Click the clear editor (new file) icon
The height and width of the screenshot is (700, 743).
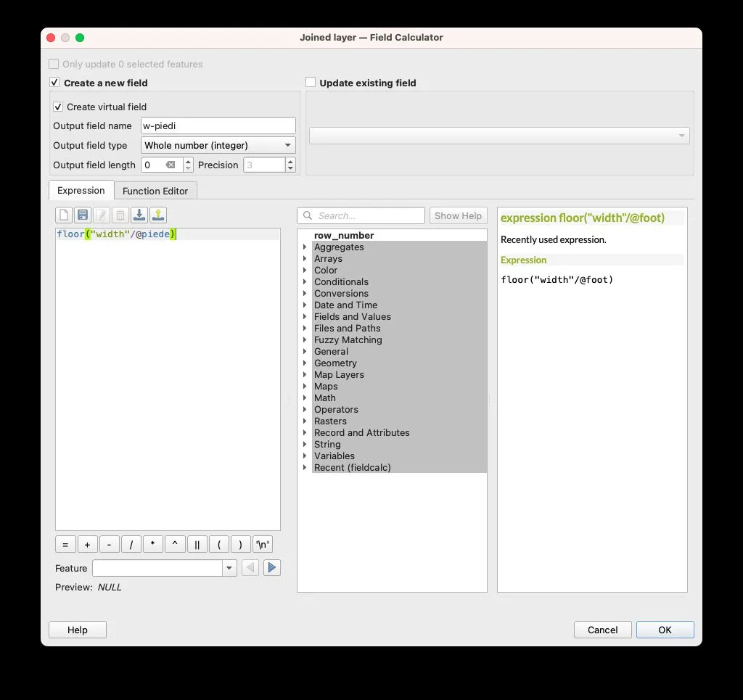(x=64, y=215)
